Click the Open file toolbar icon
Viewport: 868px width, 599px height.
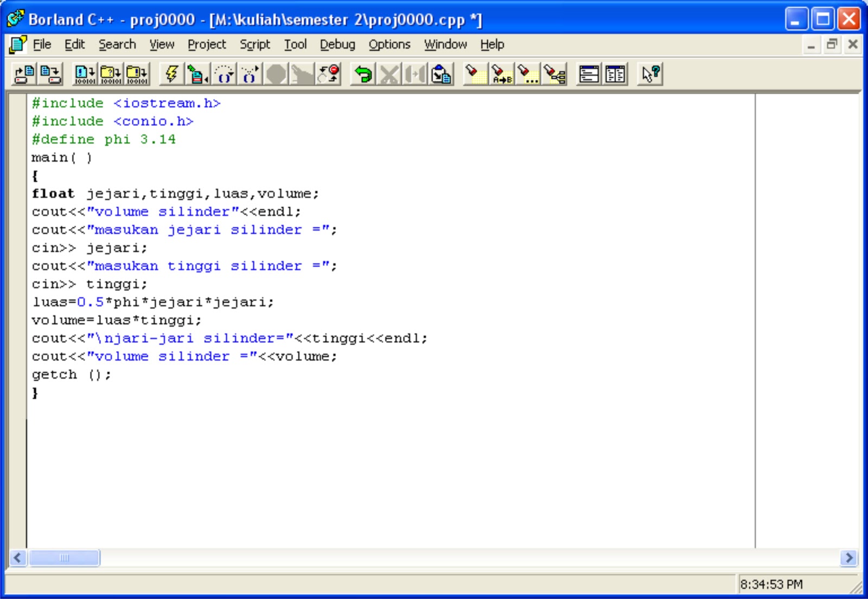[x=24, y=74]
